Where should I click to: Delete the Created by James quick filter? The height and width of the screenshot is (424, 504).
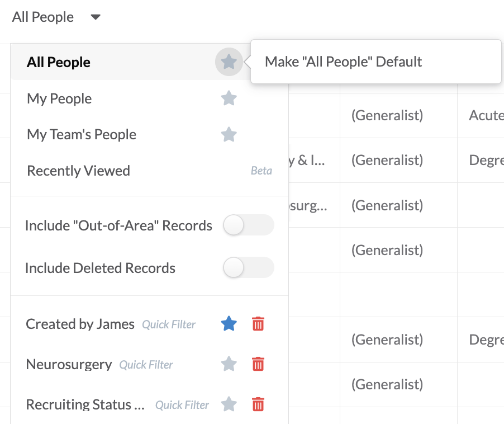point(258,324)
